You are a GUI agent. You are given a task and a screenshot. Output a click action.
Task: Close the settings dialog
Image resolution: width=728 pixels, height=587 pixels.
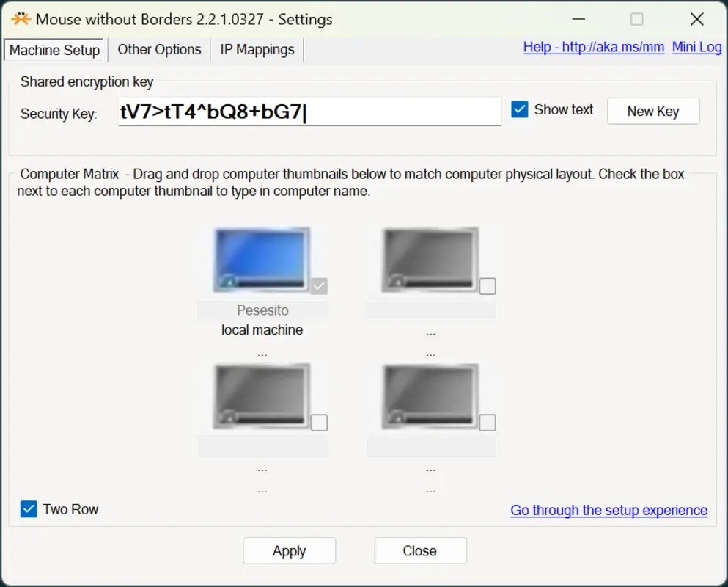(419, 550)
